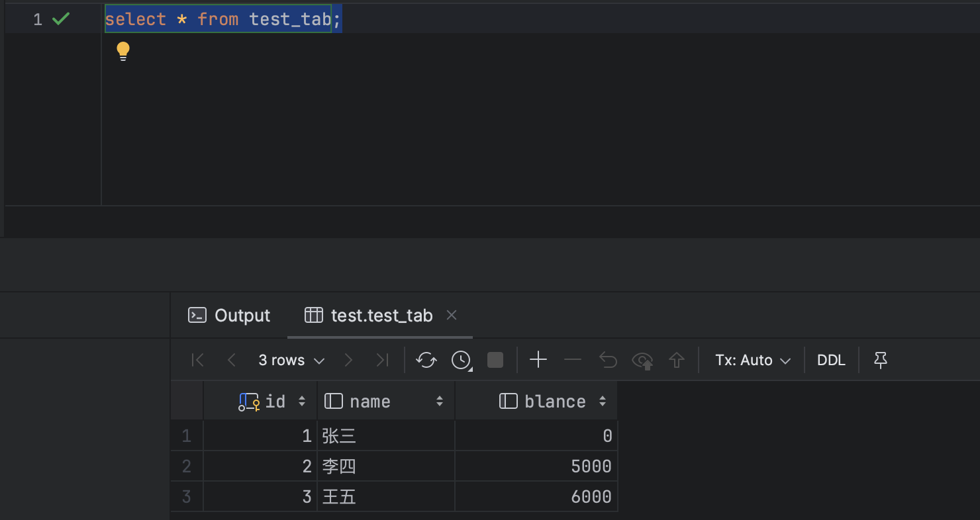Click the name column header
This screenshot has height=520, width=980.
[x=369, y=402]
